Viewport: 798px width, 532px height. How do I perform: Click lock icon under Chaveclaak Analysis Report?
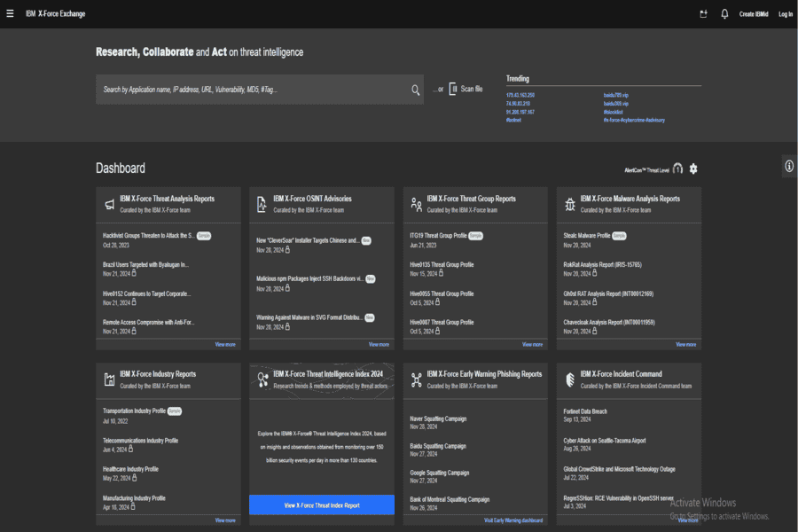tap(594, 331)
